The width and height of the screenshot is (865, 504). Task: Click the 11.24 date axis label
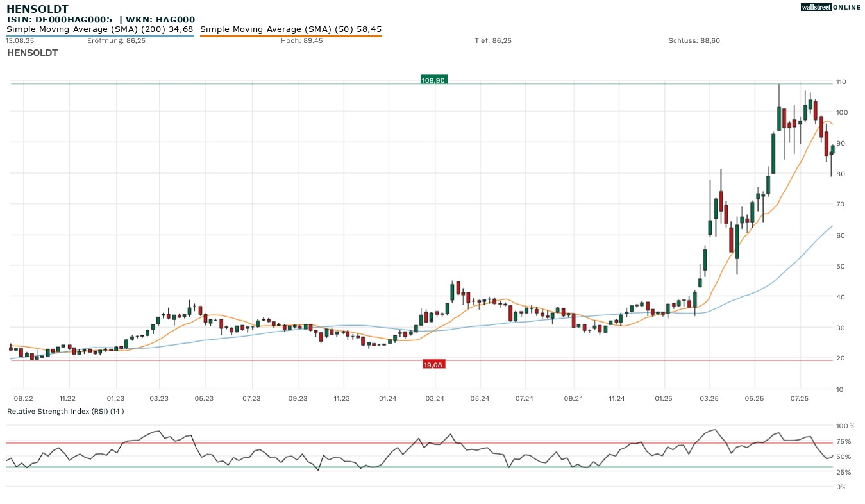point(617,399)
